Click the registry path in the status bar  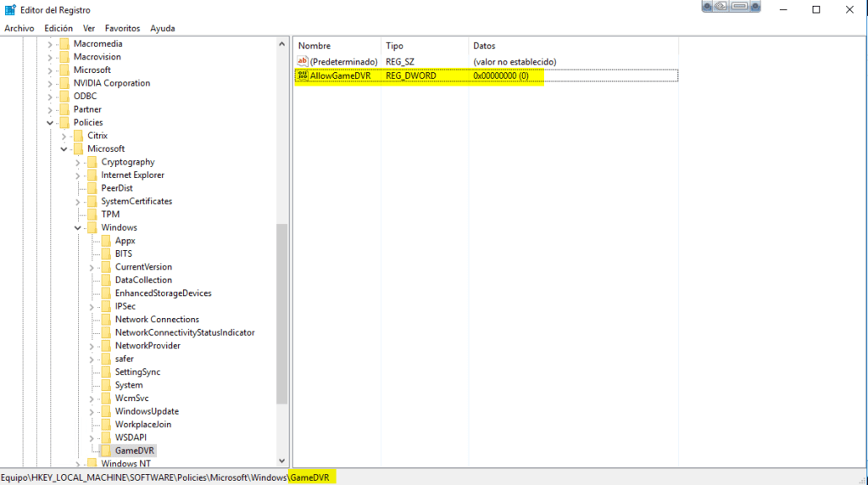coord(165,477)
